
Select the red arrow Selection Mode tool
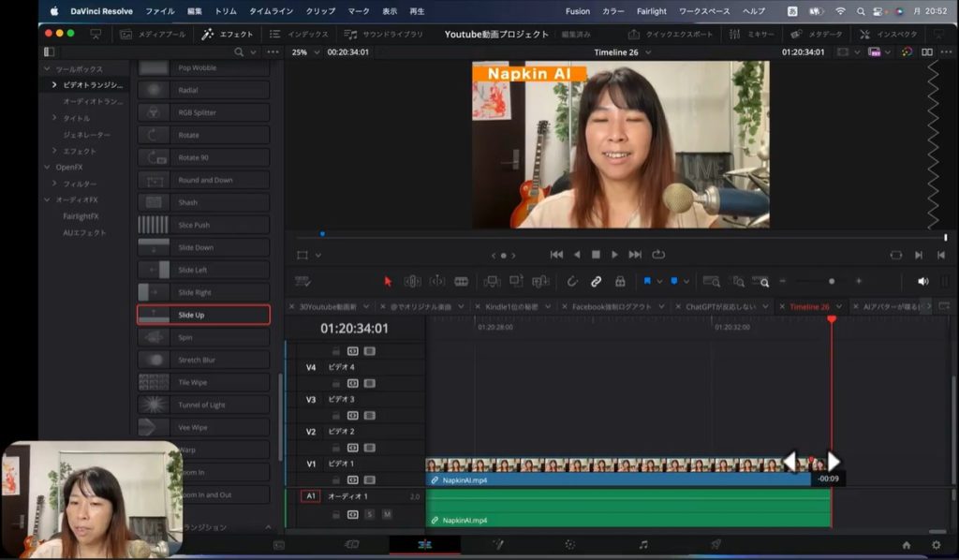(388, 281)
